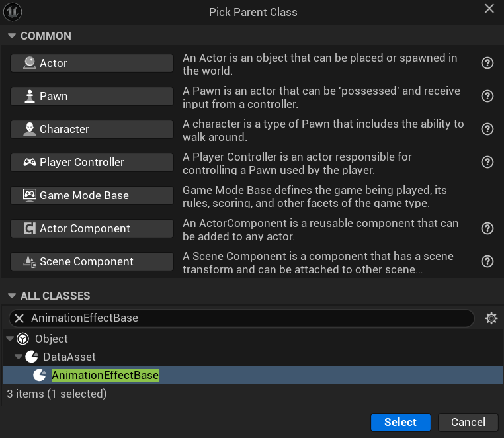Choose Character as parent class
504x438 pixels.
tap(91, 129)
